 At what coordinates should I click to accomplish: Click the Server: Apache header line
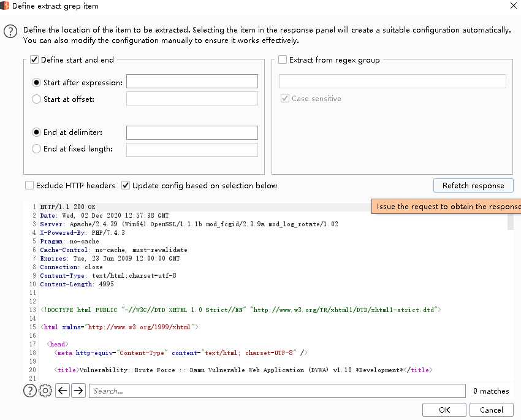[x=189, y=224]
